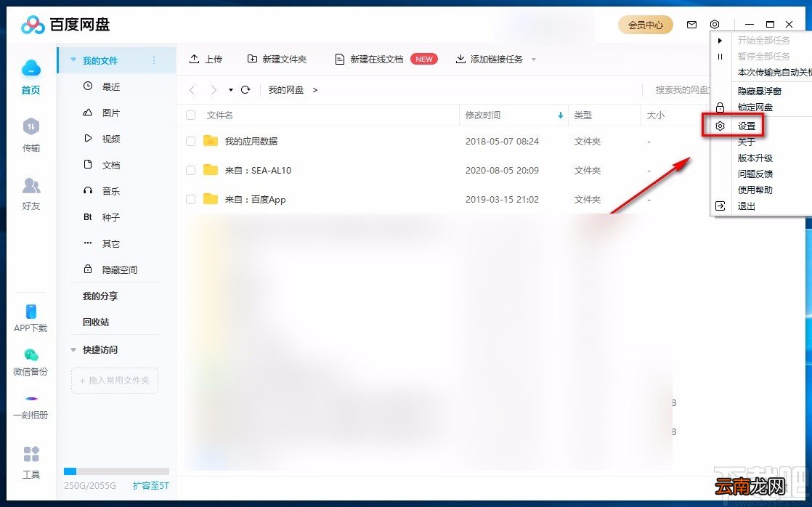
Task: Click the 我的应用数据 folder icon
Action: (210, 141)
